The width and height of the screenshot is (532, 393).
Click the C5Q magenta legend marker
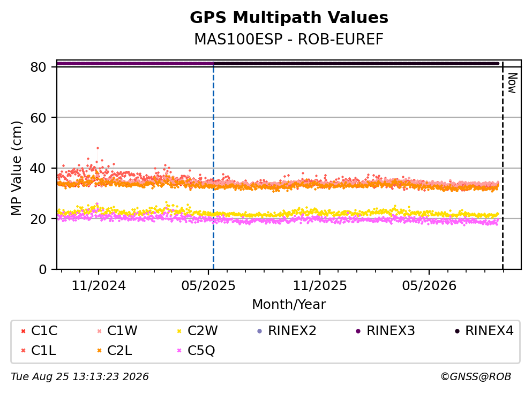179,351
